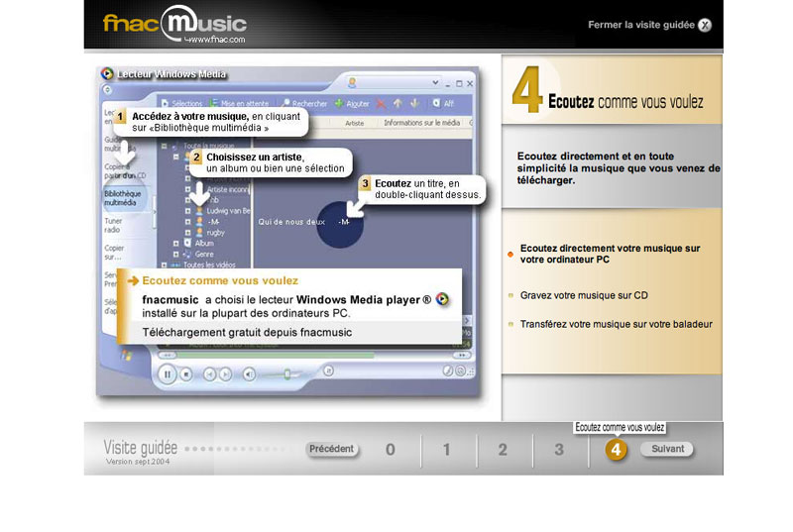Go to tour step 1
This screenshot has height=532, width=793.
447,449
